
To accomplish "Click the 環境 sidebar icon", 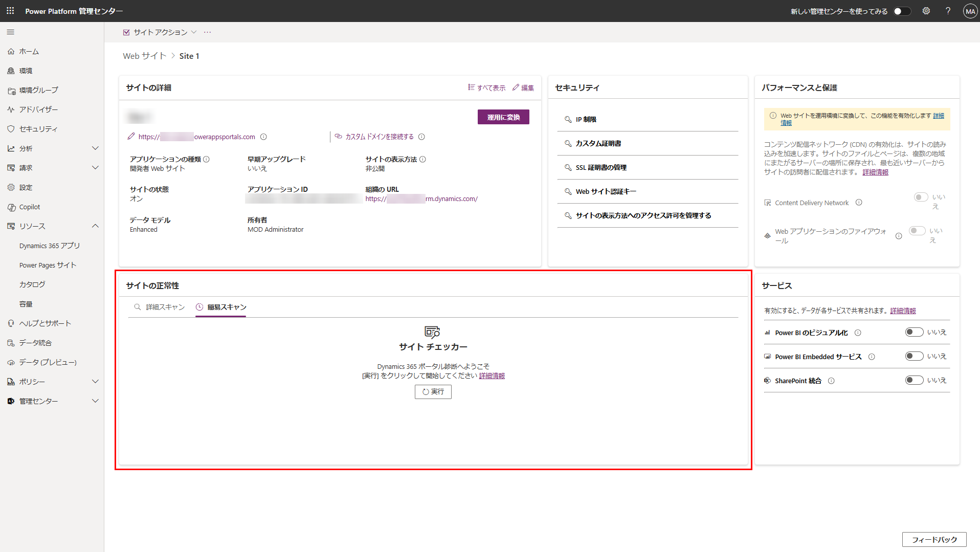I will click(11, 71).
